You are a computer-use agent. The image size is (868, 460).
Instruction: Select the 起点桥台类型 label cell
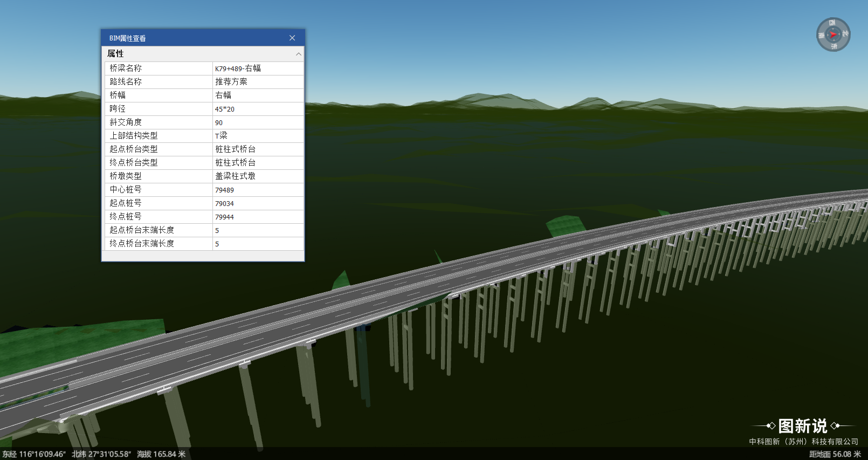pos(159,149)
